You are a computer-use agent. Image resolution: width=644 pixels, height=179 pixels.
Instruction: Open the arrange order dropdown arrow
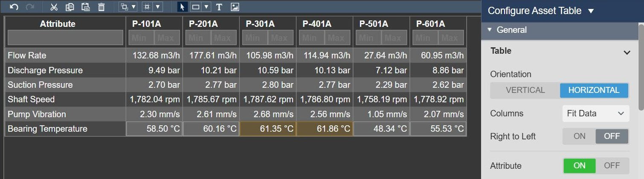point(133,7)
